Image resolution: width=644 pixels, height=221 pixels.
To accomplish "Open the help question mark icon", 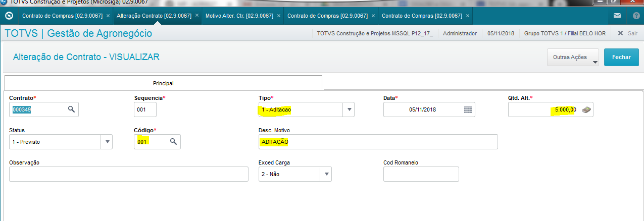I will pos(636,16).
